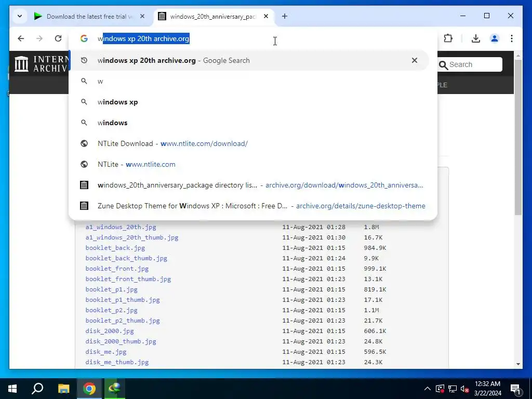Click the muted volume tray icon
This screenshot has width=532, height=399.
click(x=465, y=389)
